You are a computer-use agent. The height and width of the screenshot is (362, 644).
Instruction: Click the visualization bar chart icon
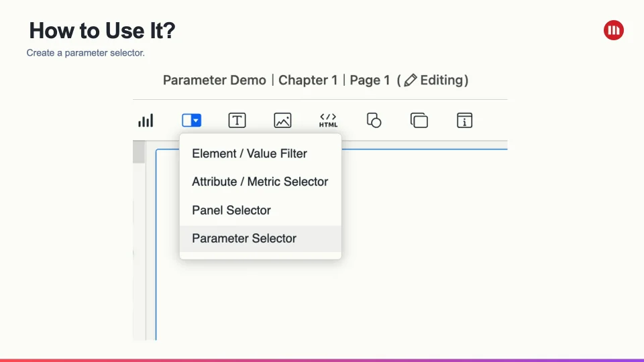[x=146, y=121]
